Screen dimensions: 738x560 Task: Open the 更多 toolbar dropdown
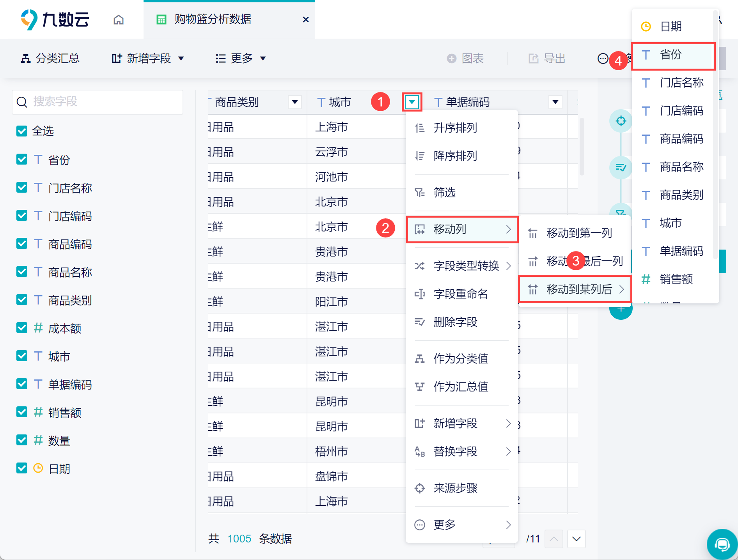click(x=241, y=58)
